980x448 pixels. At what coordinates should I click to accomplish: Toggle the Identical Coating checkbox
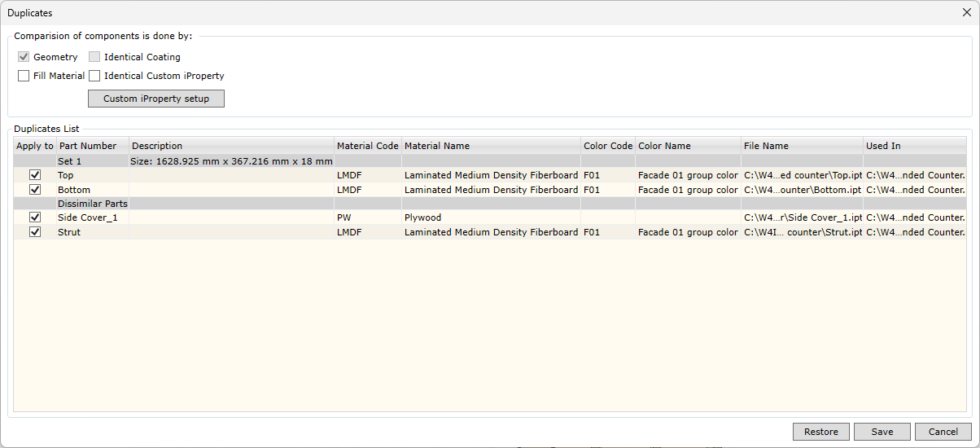pyautogui.click(x=94, y=57)
